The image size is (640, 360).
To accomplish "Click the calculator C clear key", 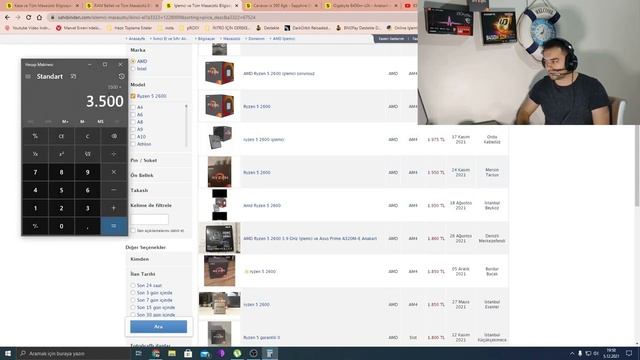I will [87, 136].
